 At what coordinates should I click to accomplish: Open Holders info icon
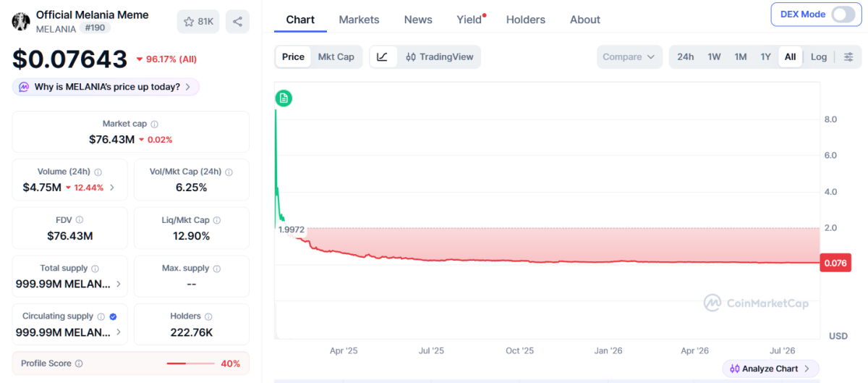[x=208, y=316]
